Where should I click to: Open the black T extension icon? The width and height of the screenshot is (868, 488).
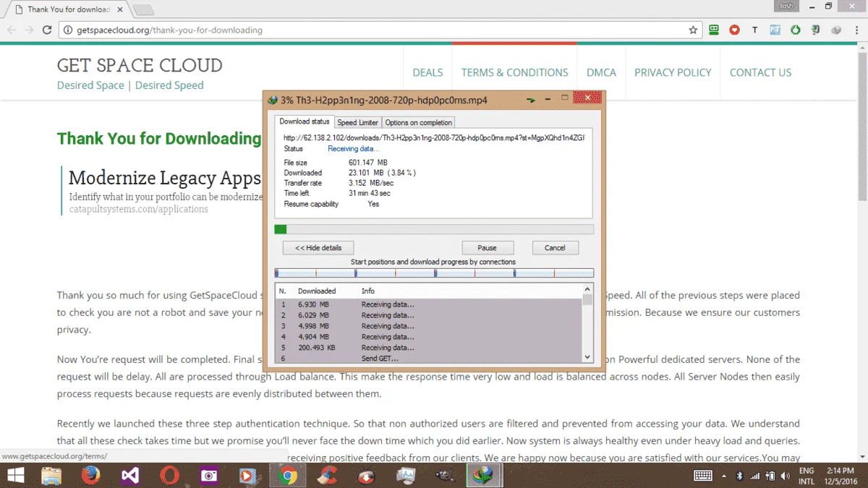point(755,30)
